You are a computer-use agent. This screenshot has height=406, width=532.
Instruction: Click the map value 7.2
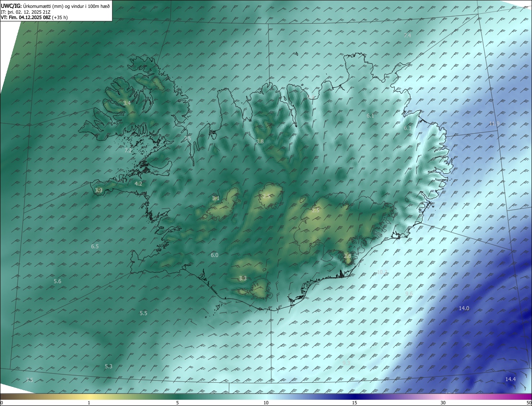click(128, 151)
